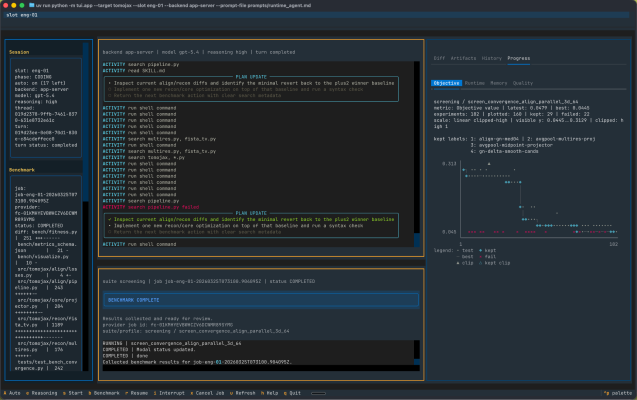Click "phase: CODING" in Session panel

tap(33, 77)
